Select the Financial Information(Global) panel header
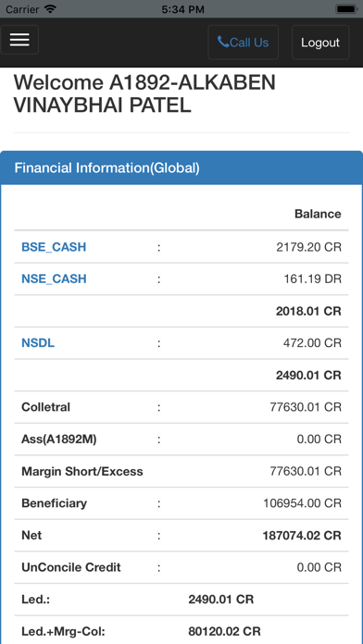The height and width of the screenshot is (644, 363). point(181,168)
